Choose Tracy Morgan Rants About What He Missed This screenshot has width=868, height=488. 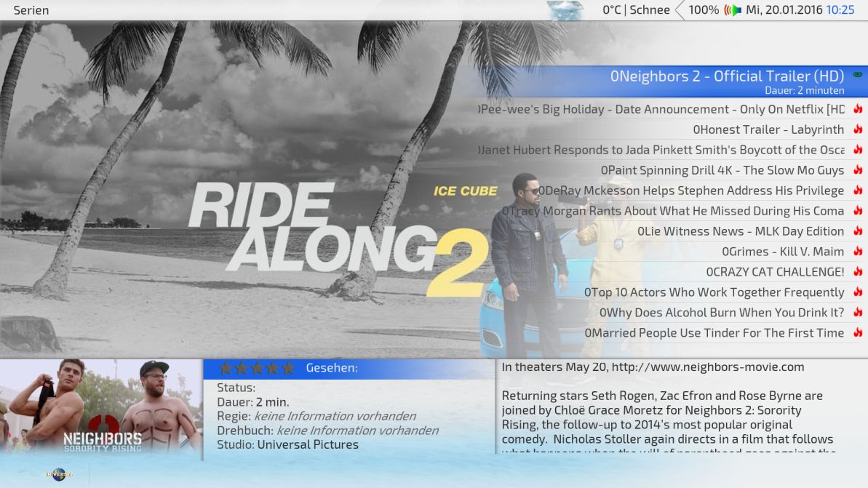tap(672, 211)
